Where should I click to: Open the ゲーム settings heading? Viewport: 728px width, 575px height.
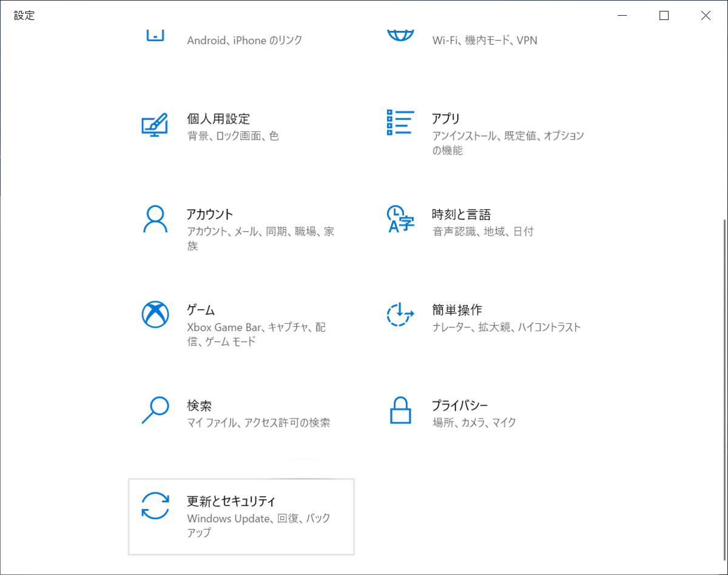pyautogui.click(x=201, y=310)
